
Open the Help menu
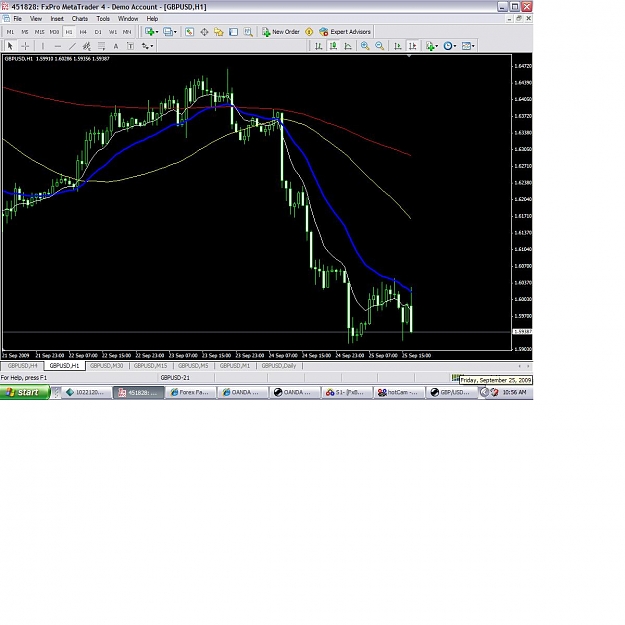tap(152, 19)
